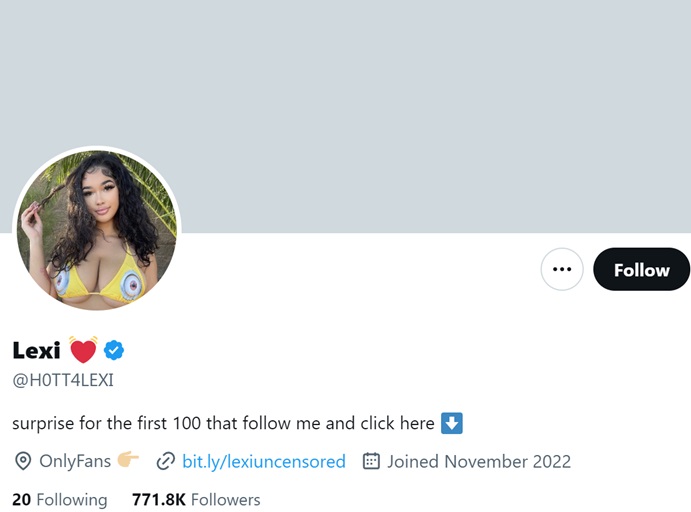
Task: Click the bio text about surprise
Action: 222,423
